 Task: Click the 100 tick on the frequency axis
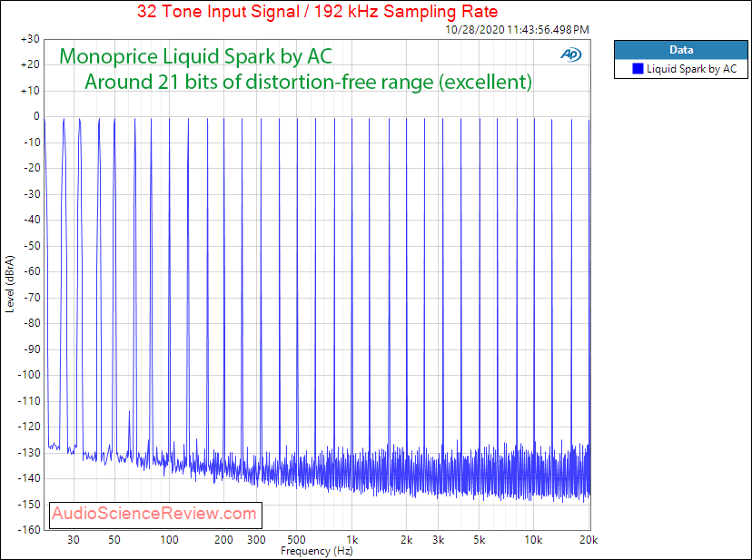(169, 540)
